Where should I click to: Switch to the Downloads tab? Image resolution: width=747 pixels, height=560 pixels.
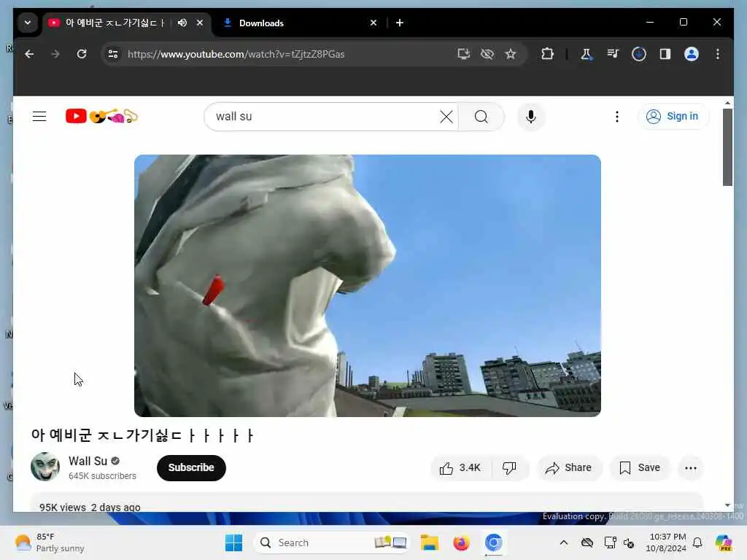(x=300, y=23)
